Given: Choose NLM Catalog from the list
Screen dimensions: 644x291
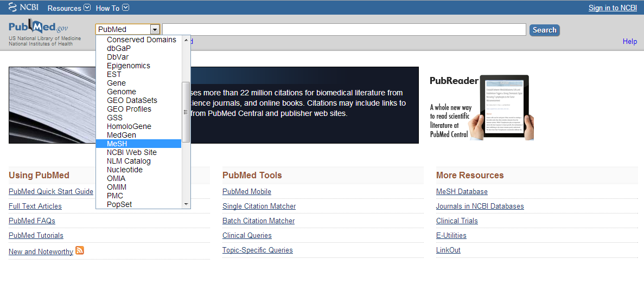Looking at the screenshot, I should pos(129,161).
